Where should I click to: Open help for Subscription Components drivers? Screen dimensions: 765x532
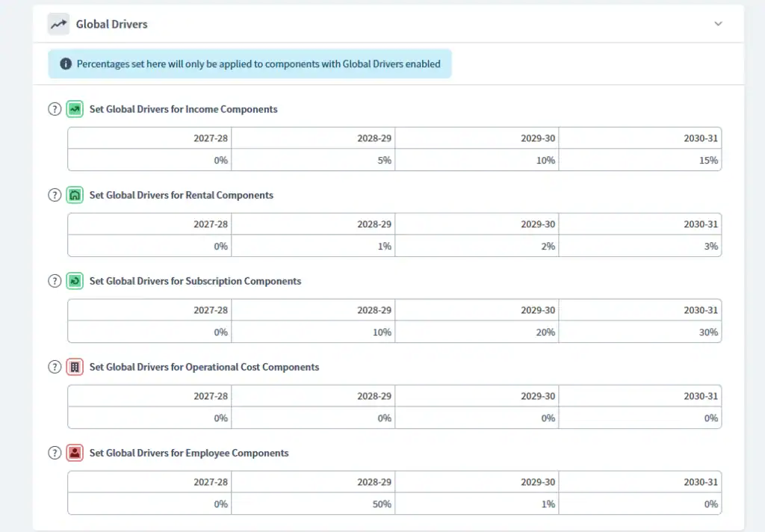point(55,281)
